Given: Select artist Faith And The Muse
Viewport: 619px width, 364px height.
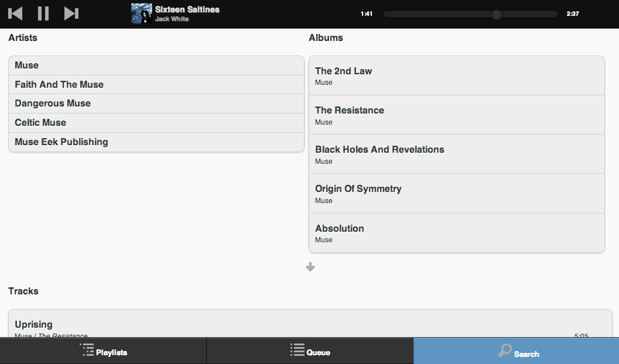Looking at the screenshot, I should 156,85.
